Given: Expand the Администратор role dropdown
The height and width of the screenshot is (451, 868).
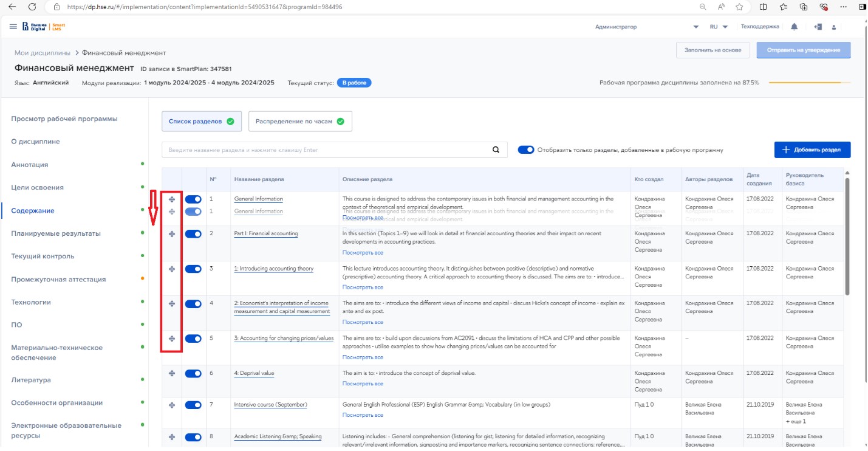Looking at the screenshot, I should point(695,27).
